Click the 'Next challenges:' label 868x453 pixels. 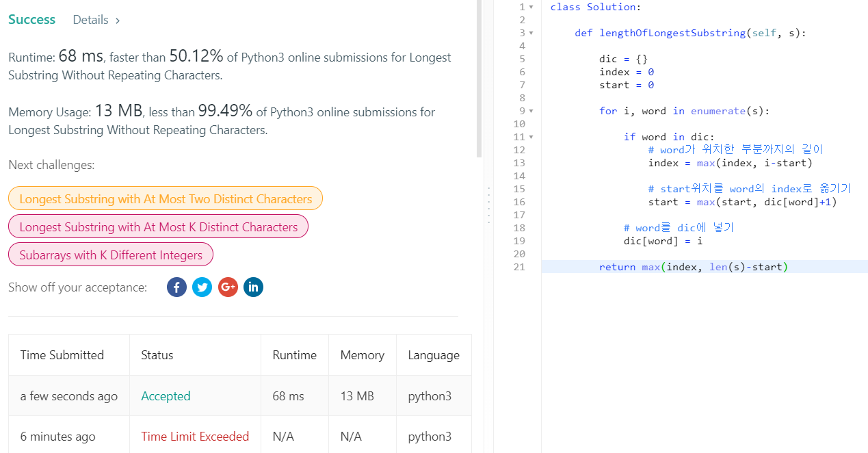coord(51,165)
